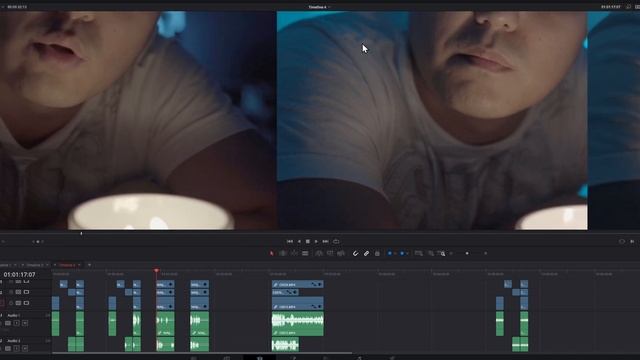Select the Audio 1 track name
The width and height of the screenshot is (640, 360).
tap(13, 316)
